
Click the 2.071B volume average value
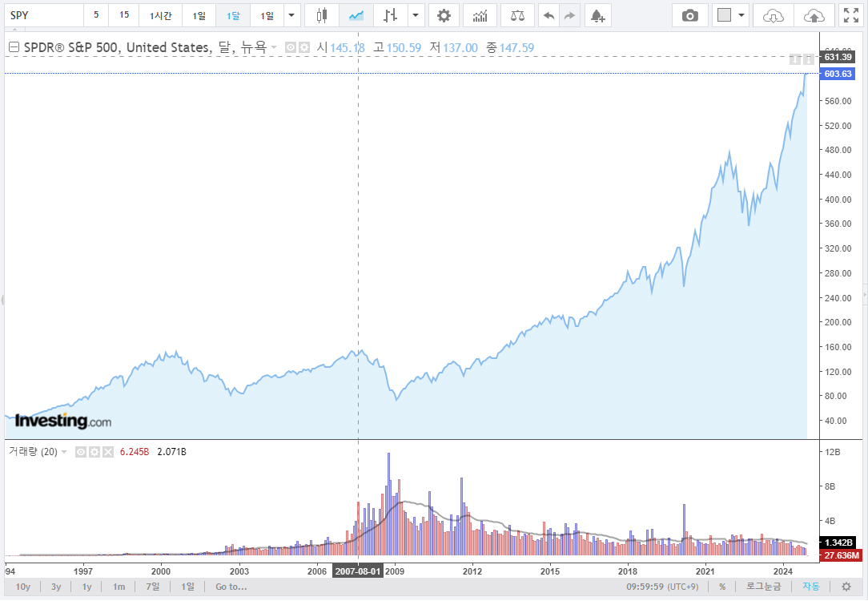pos(171,452)
